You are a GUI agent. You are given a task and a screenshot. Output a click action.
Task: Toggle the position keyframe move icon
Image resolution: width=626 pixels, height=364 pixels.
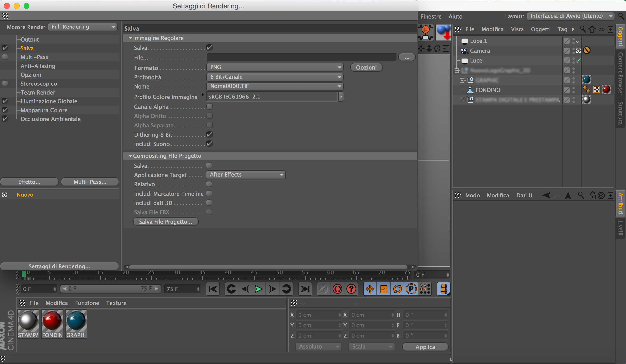point(370,289)
